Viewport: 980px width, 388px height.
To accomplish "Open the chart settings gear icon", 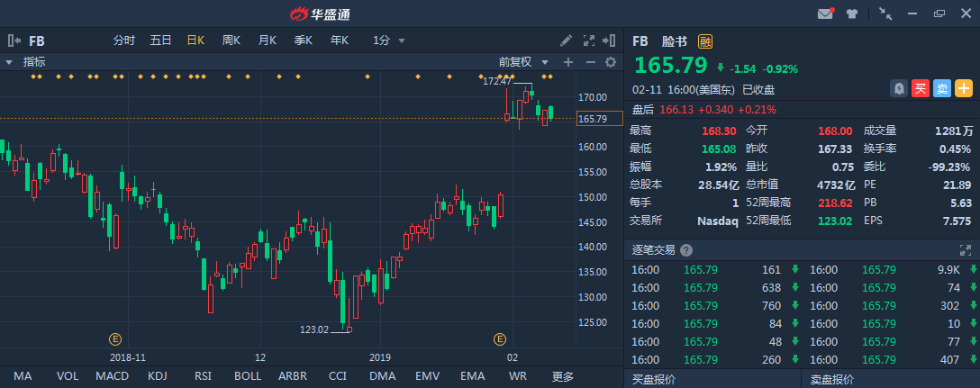I will [610, 62].
